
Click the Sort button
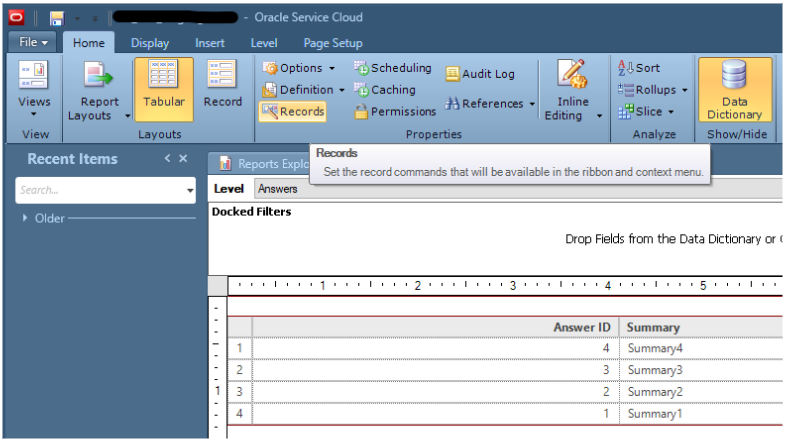(639, 68)
